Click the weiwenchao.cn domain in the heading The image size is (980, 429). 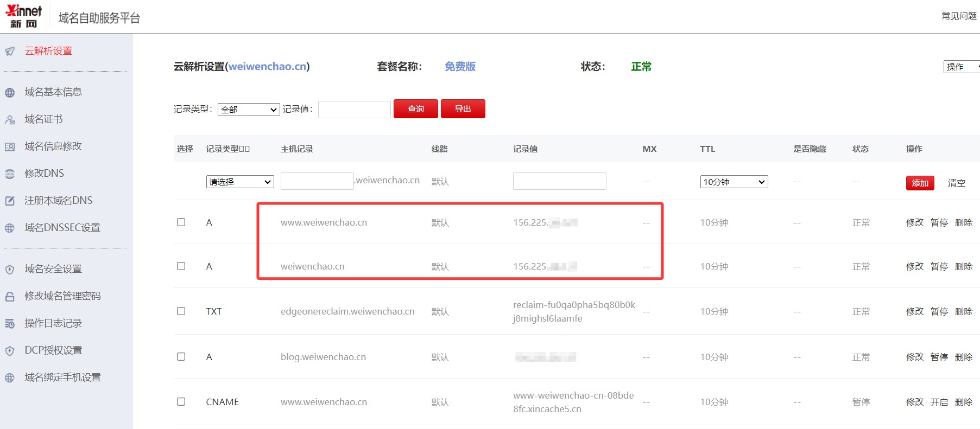267,66
